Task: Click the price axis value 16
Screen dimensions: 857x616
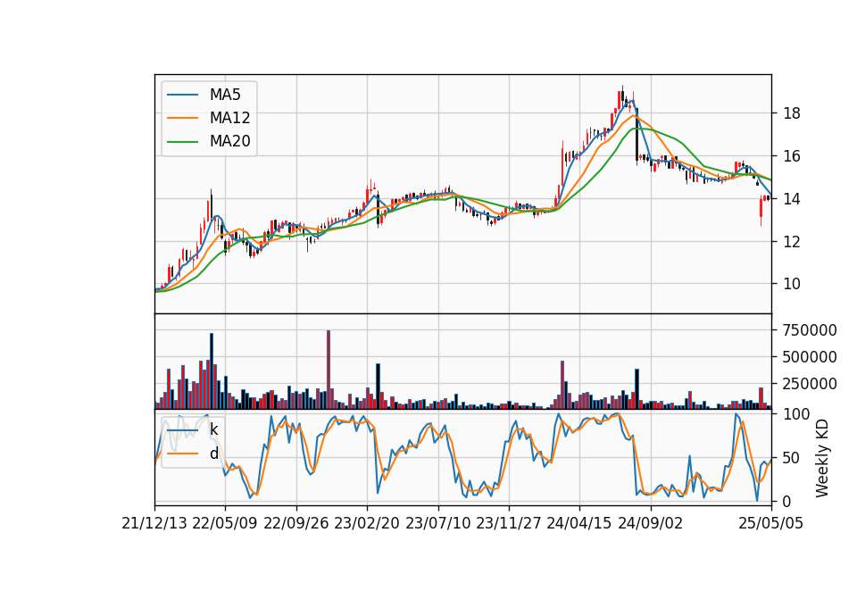Action: (792, 156)
